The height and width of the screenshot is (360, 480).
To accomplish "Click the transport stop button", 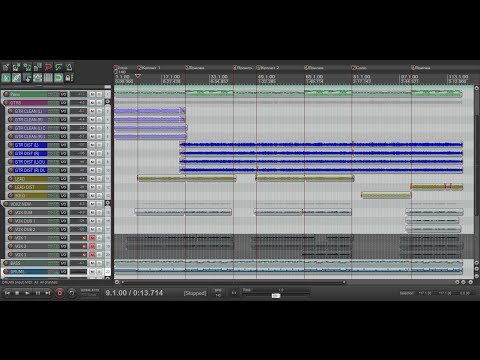I will [17, 293].
